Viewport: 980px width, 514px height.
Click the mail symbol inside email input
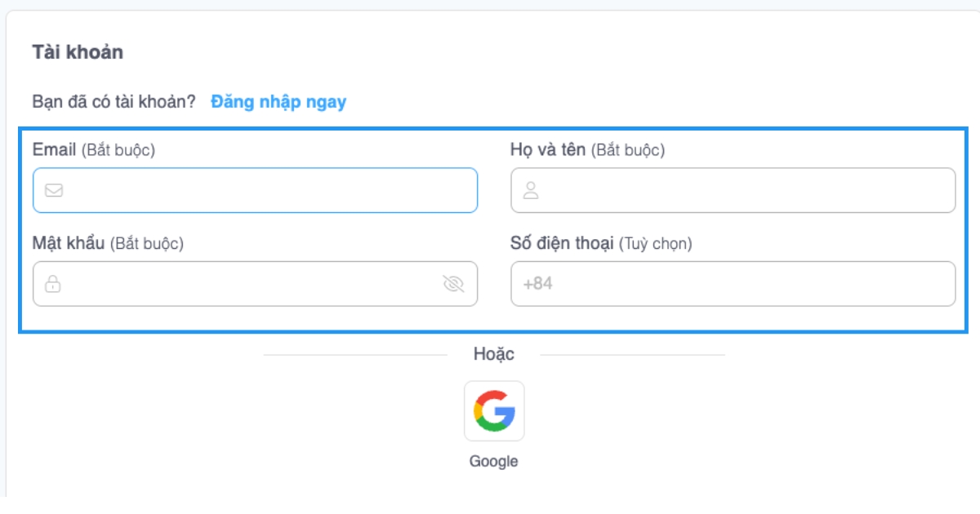[x=52, y=190]
